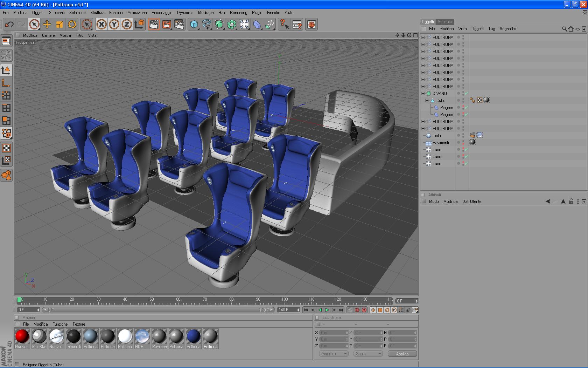Switch to the Struttura tab
Screen dimensions: 588x368
click(445, 22)
